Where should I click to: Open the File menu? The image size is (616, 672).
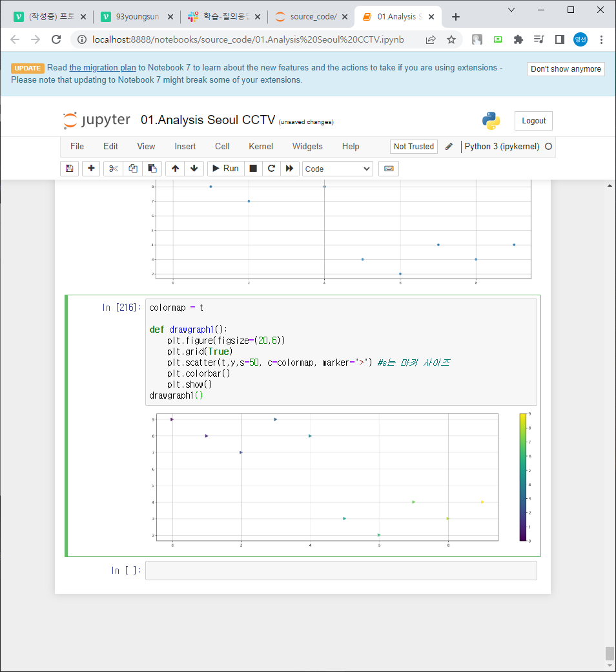coord(77,147)
